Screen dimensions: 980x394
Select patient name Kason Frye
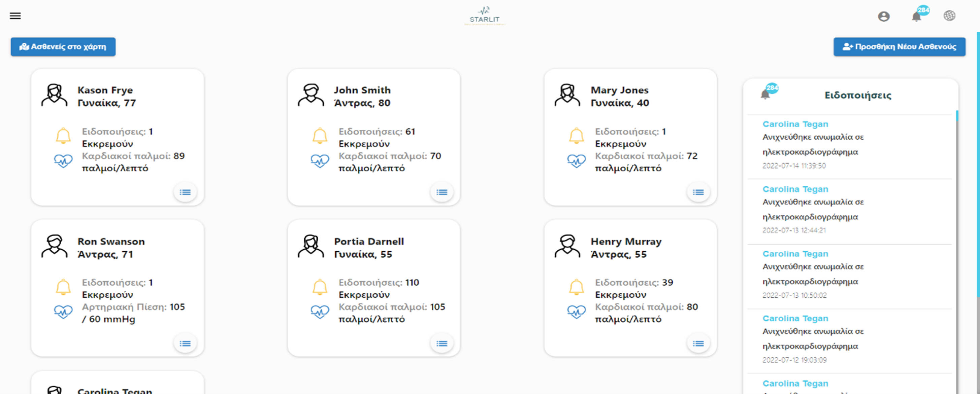pos(105,90)
